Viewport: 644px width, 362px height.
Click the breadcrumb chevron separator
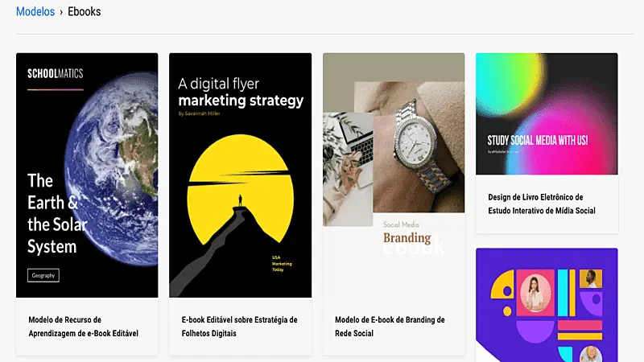click(x=61, y=12)
